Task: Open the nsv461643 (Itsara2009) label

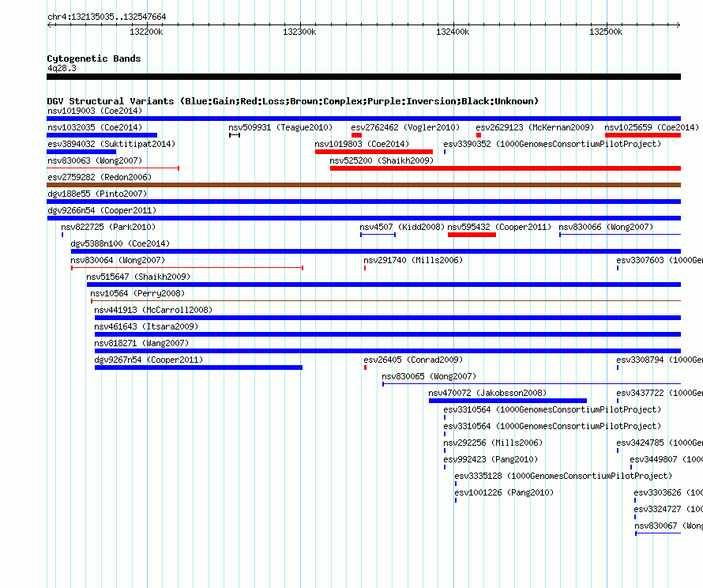Action: tap(146, 326)
